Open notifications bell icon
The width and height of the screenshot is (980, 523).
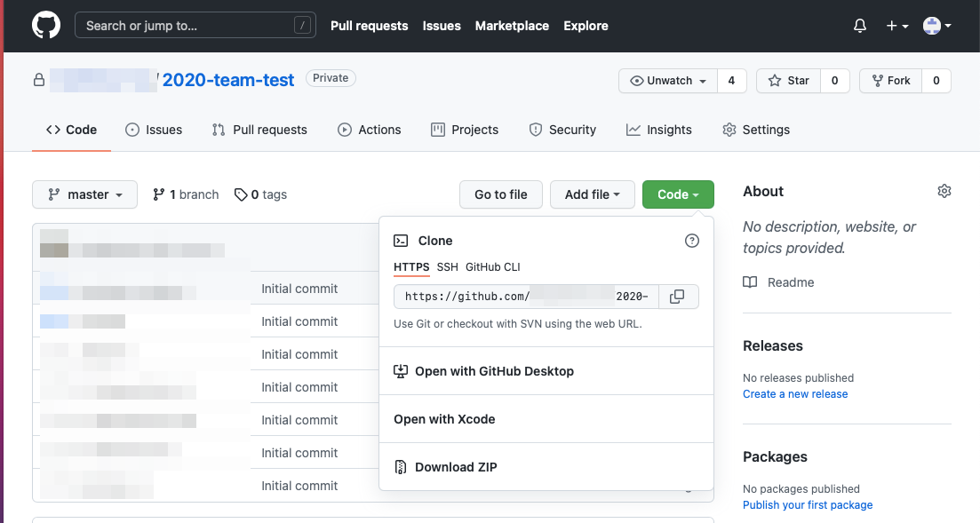tap(860, 26)
